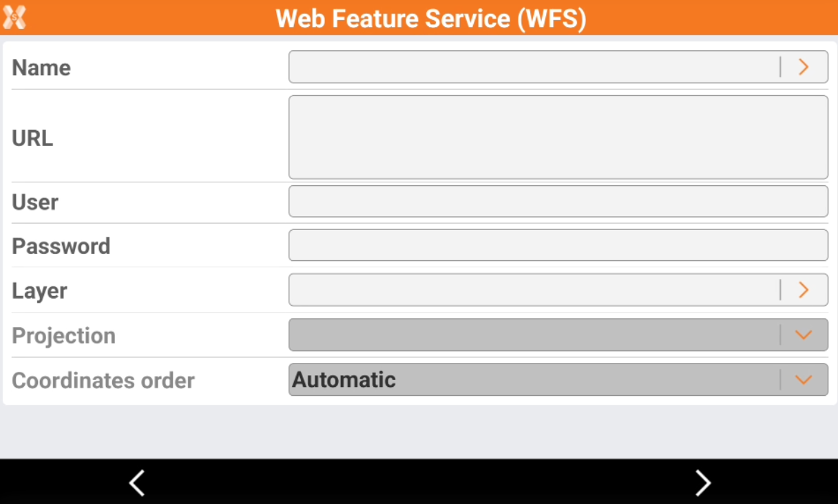
Task: Click the Name label
Action: click(x=41, y=67)
